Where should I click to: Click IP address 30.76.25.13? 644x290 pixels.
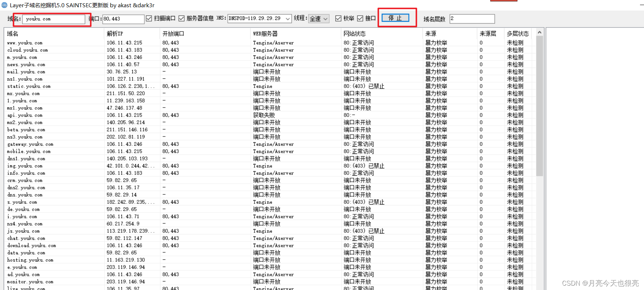pyautogui.click(x=122, y=72)
